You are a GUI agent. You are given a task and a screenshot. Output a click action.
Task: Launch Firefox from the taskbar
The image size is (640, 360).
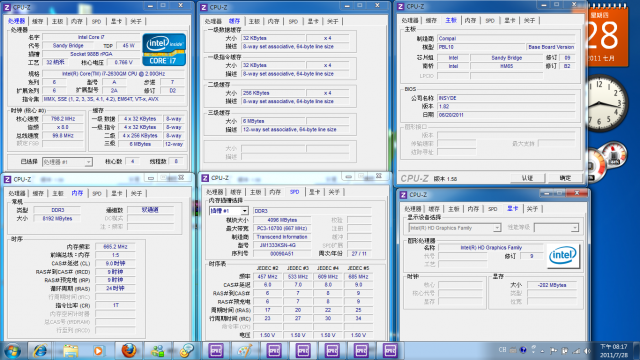tap(129, 350)
